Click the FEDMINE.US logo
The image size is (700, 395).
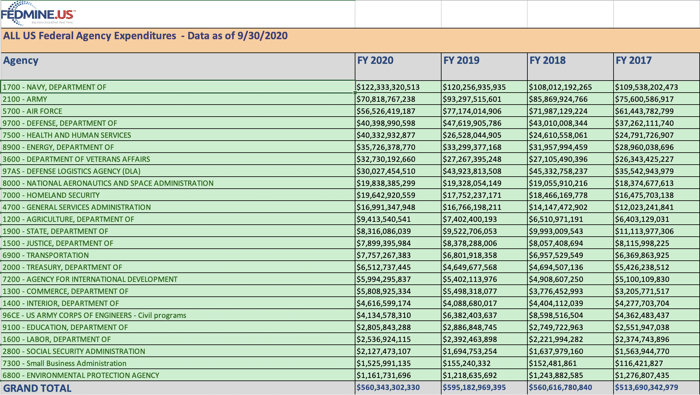(38, 14)
